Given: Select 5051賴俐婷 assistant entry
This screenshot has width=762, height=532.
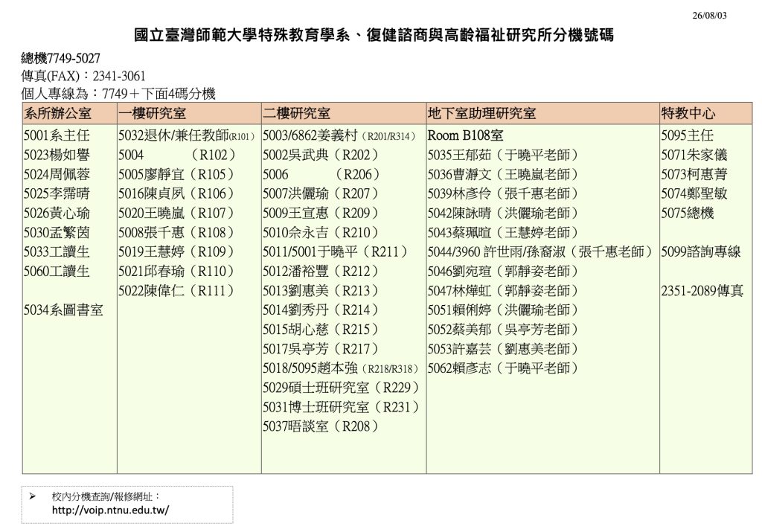Looking at the screenshot, I should pyautogui.click(x=504, y=310).
